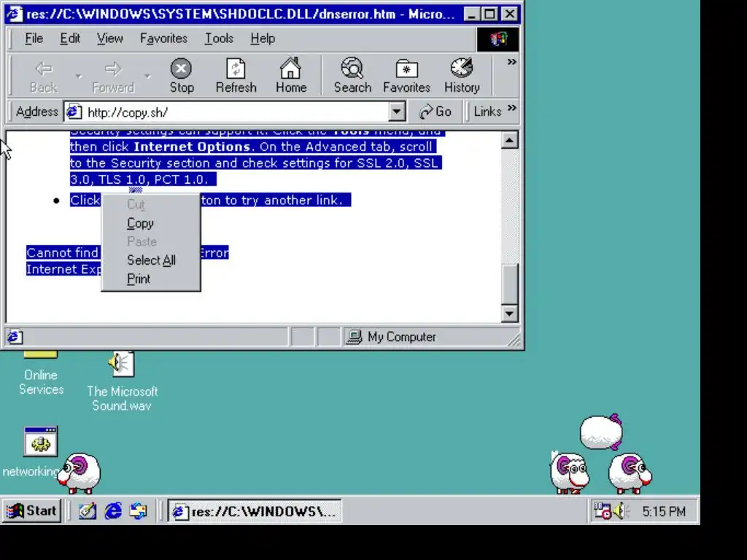The width and height of the screenshot is (747, 560).
Task: Click the vertical scrollbar thumb
Action: click(x=510, y=284)
